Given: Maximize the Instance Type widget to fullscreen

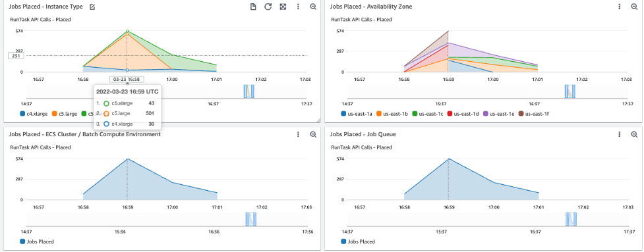Looking at the screenshot, I should (283, 7).
